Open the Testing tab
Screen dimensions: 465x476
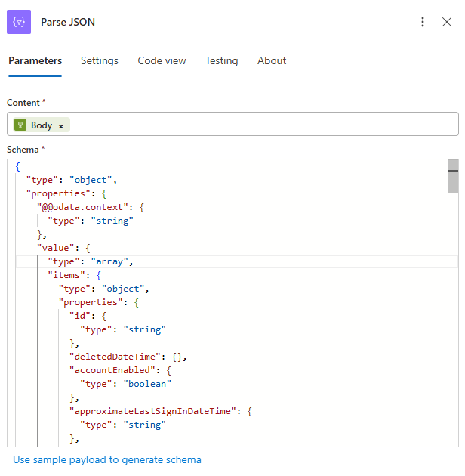click(x=221, y=60)
